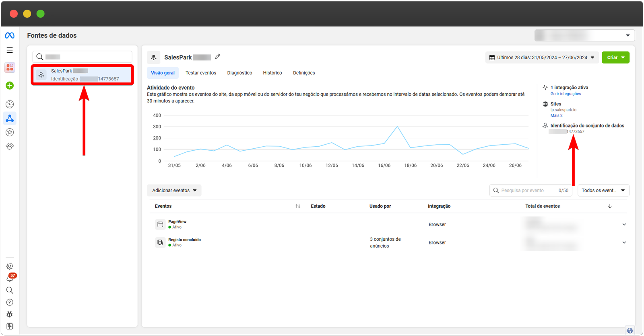Switch to the Diagnóstico tab

[x=239, y=73]
